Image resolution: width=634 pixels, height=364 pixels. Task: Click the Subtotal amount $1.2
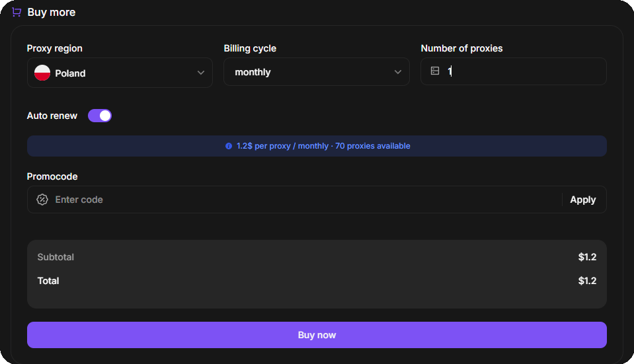[587, 257]
